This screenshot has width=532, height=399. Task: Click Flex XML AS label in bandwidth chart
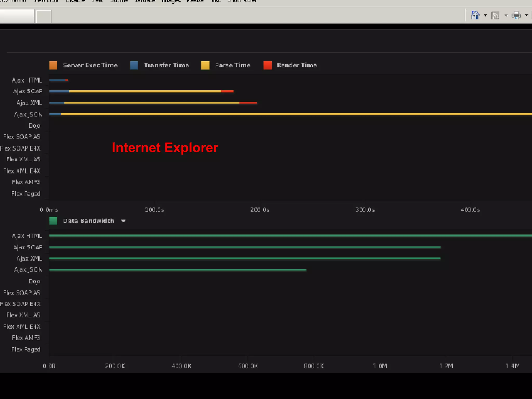pos(23,315)
